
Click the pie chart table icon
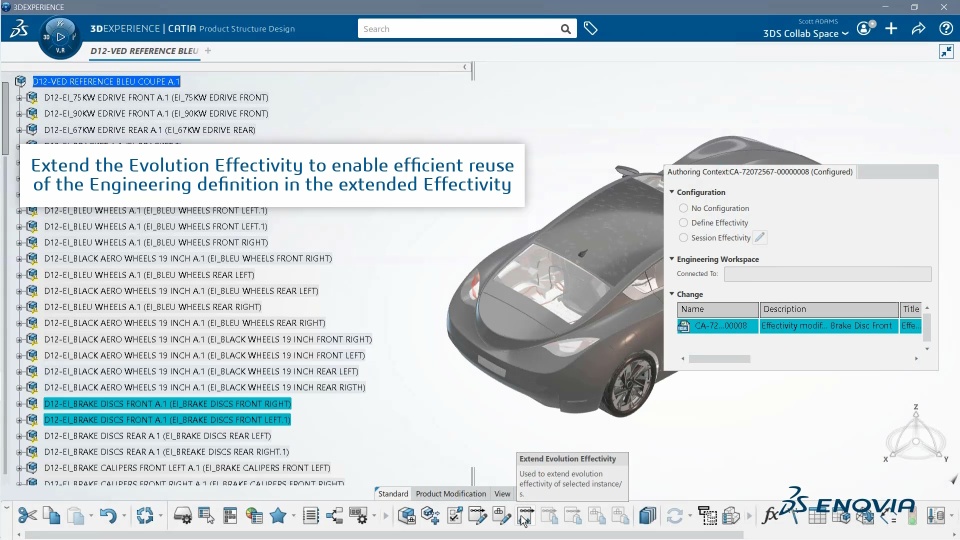pyautogui.click(x=253, y=516)
